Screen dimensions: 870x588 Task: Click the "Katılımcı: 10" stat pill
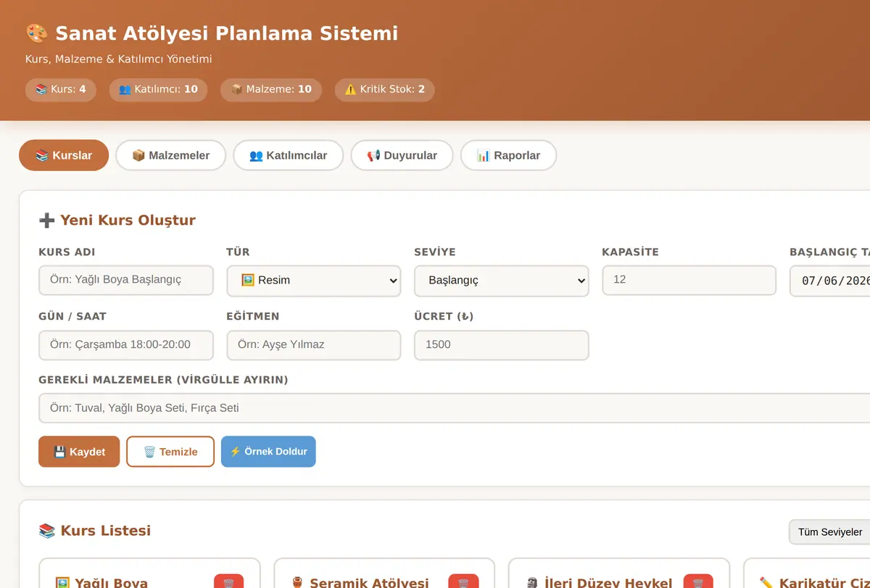(158, 90)
